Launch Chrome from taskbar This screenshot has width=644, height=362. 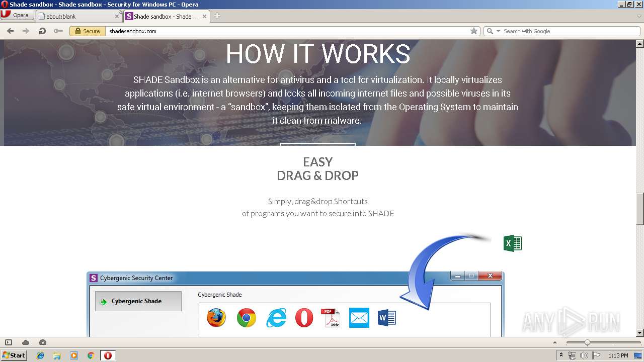(x=91, y=355)
